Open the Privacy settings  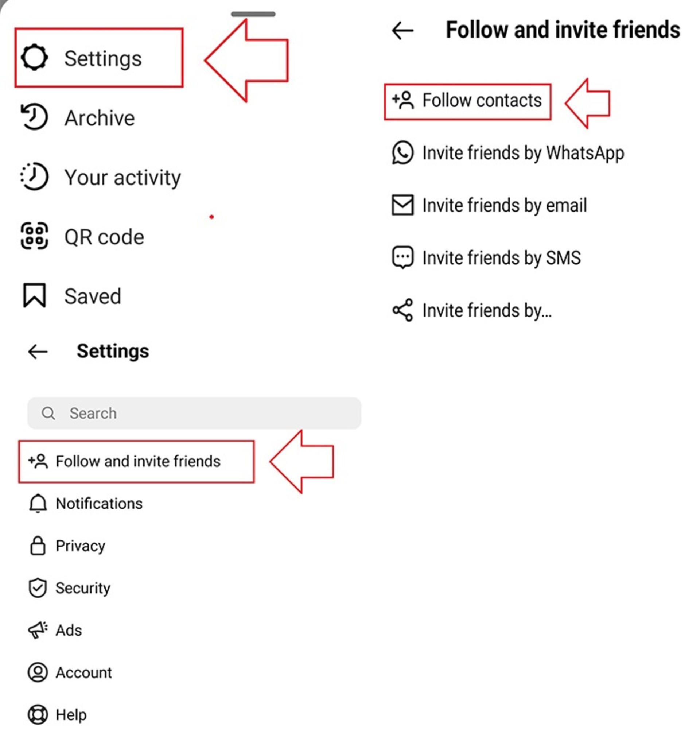point(67,546)
